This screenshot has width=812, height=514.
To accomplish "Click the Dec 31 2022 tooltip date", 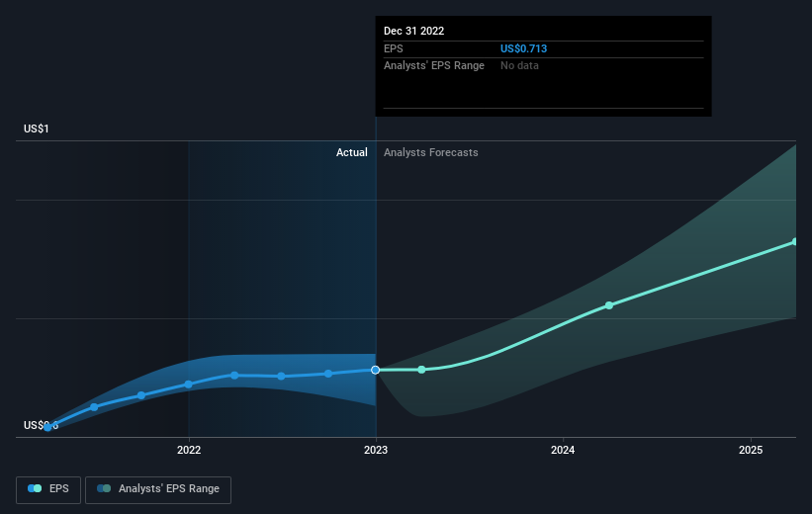I will click(x=413, y=31).
